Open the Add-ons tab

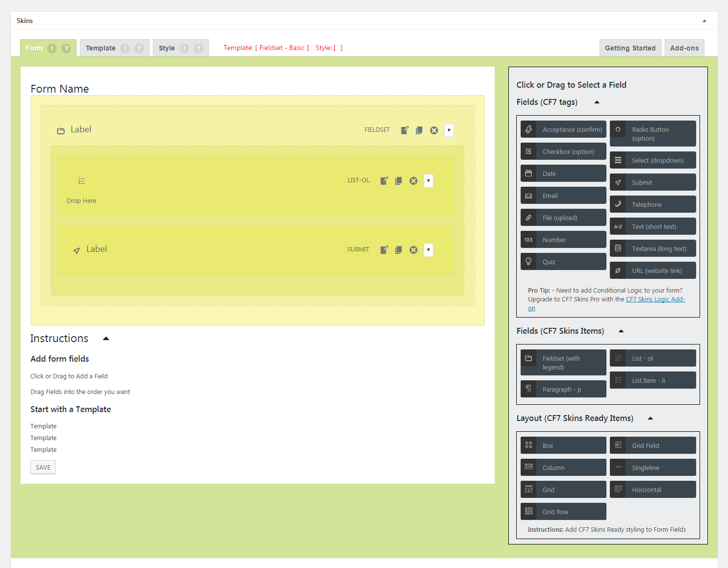[x=684, y=48]
